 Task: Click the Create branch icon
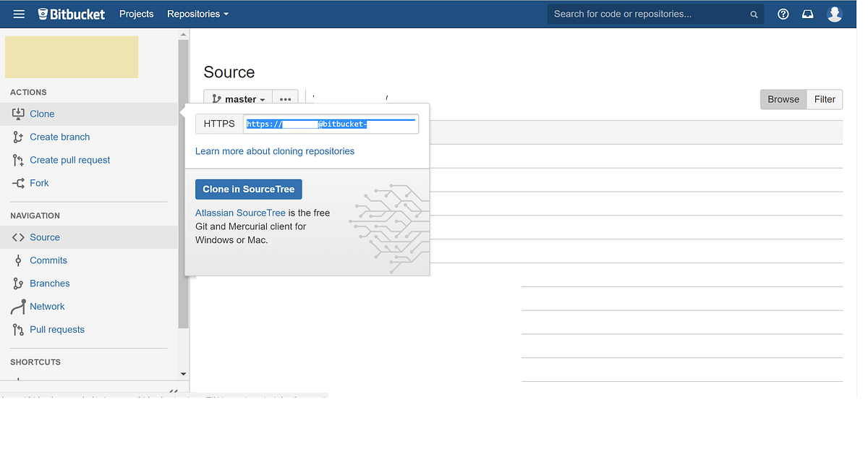click(18, 137)
